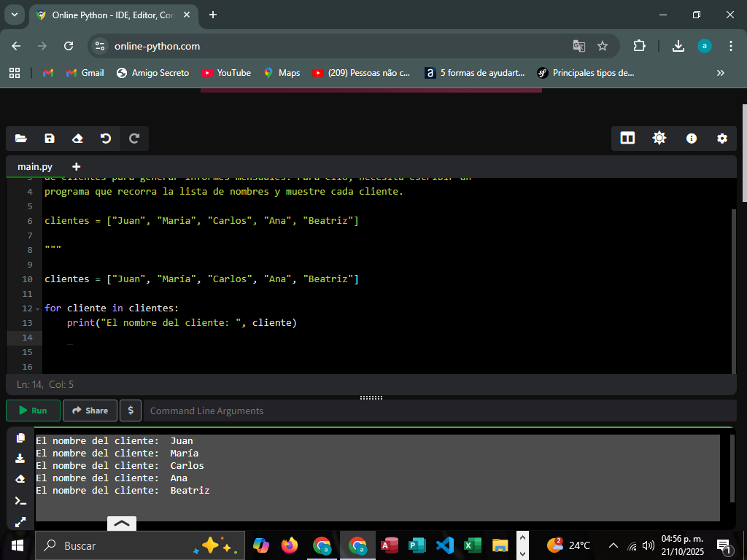Image resolution: width=747 pixels, height=560 pixels.
Task: Select the main.py file tab
Action: click(35, 166)
